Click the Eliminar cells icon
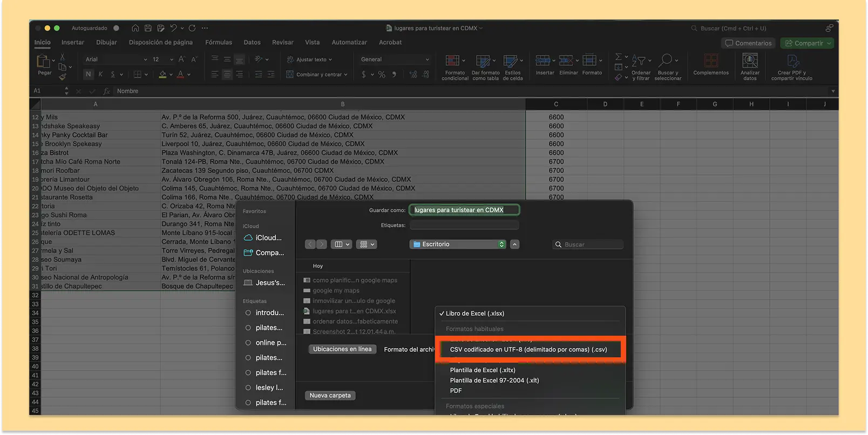 (566, 61)
